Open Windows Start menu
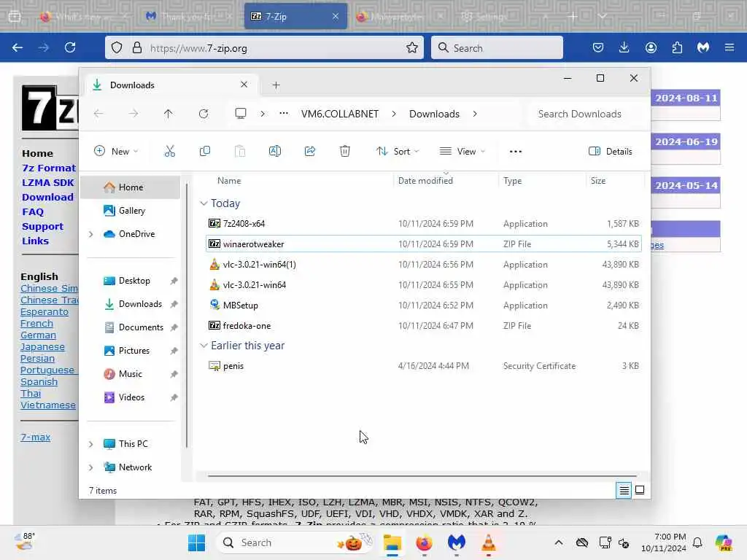 [x=196, y=542]
